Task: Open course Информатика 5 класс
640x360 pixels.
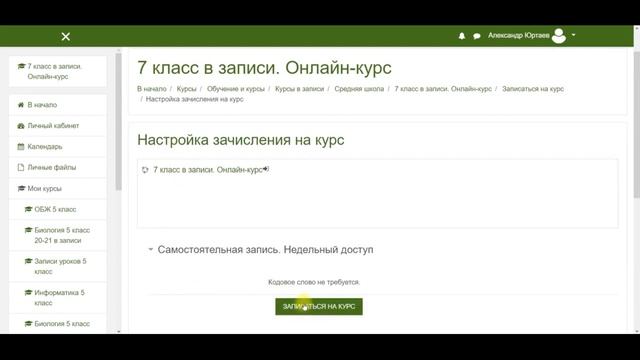Action: coord(58,298)
